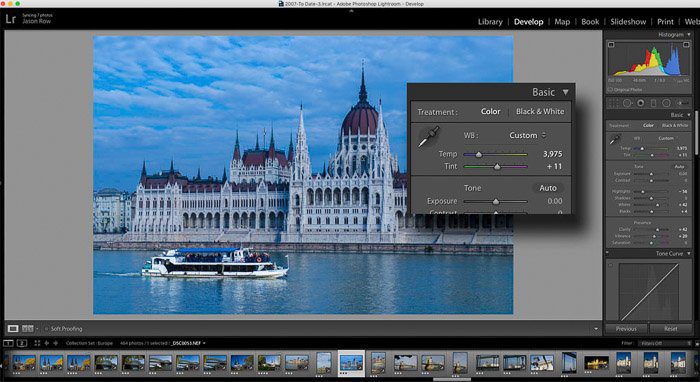This screenshot has height=382, width=700.
Task: Choose Color in the enlarged Treatment callout
Action: pyautogui.click(x=490, y=112)
